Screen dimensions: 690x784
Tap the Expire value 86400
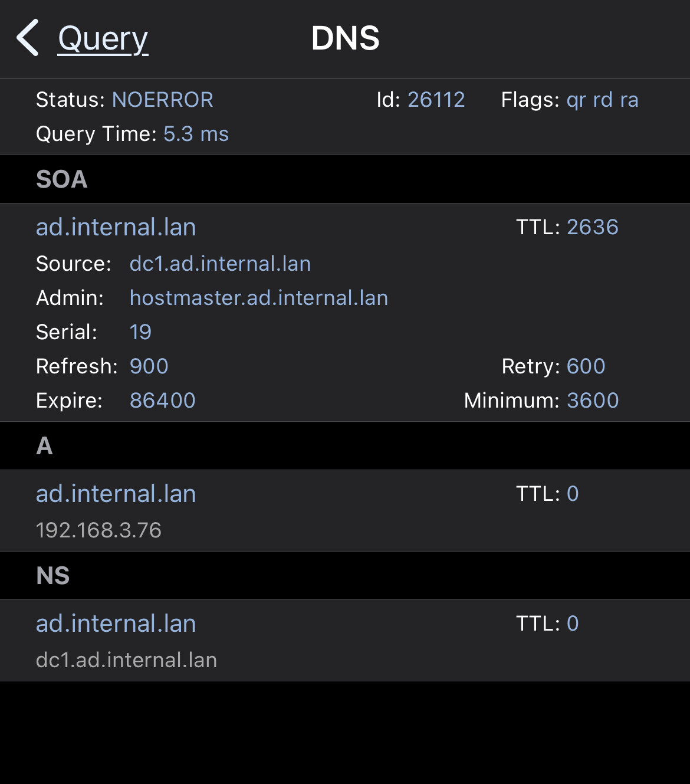click(162, 401)
